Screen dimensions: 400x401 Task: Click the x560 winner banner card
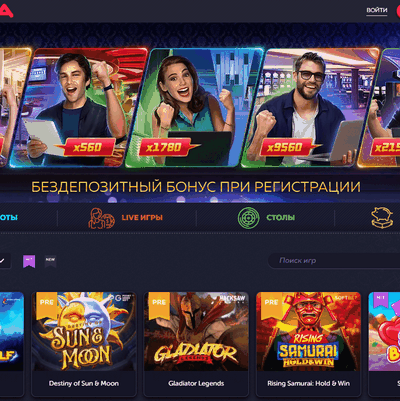click(x=79, y=107)
